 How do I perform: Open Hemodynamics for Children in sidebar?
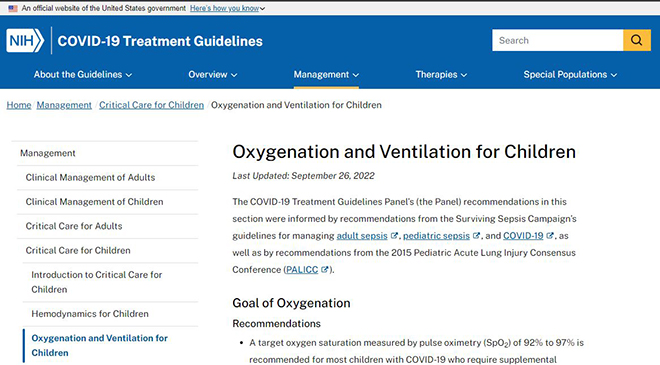(90, 314)
